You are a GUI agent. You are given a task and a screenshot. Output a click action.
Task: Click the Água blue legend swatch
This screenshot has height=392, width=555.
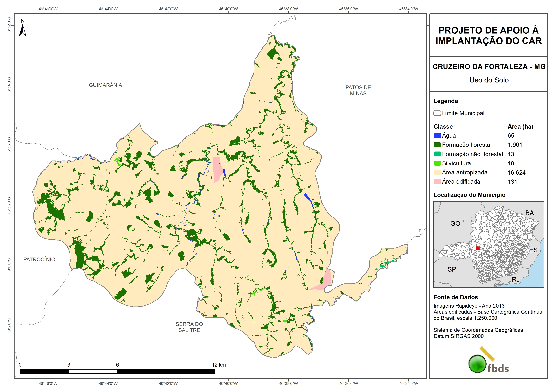(437, 136)
